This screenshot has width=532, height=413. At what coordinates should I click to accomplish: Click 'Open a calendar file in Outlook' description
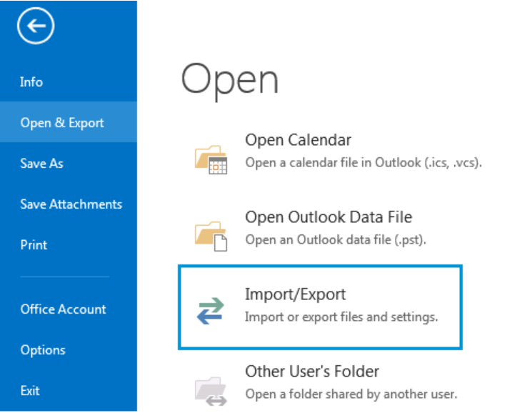363,163
